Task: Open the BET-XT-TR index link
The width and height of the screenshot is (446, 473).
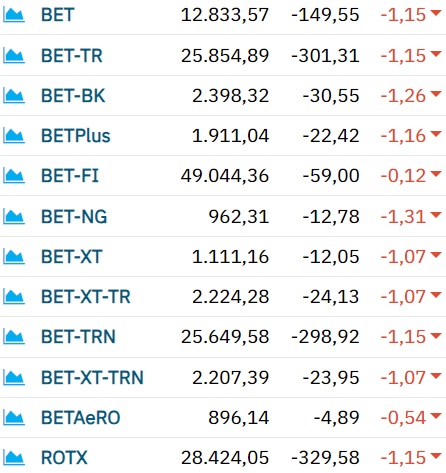Action: [86, 297]
